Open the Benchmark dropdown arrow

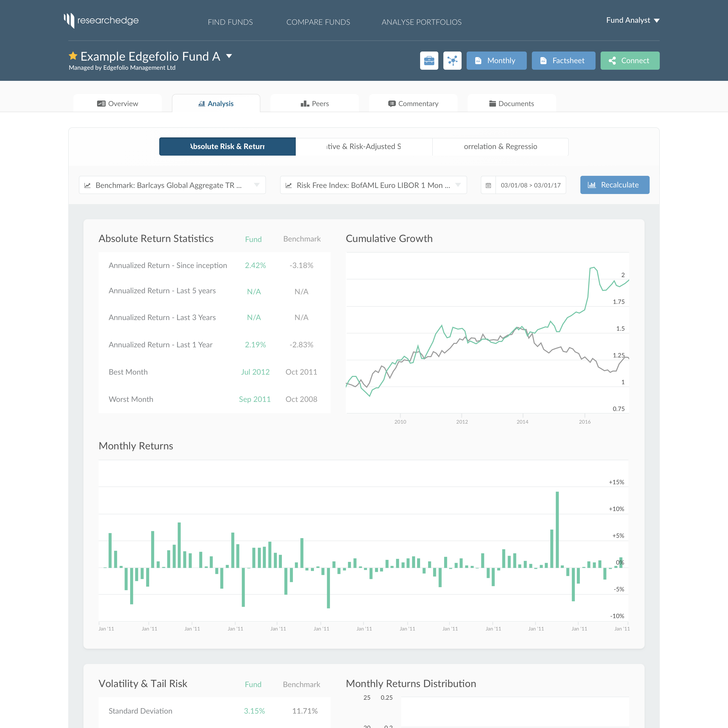[257, 185]
